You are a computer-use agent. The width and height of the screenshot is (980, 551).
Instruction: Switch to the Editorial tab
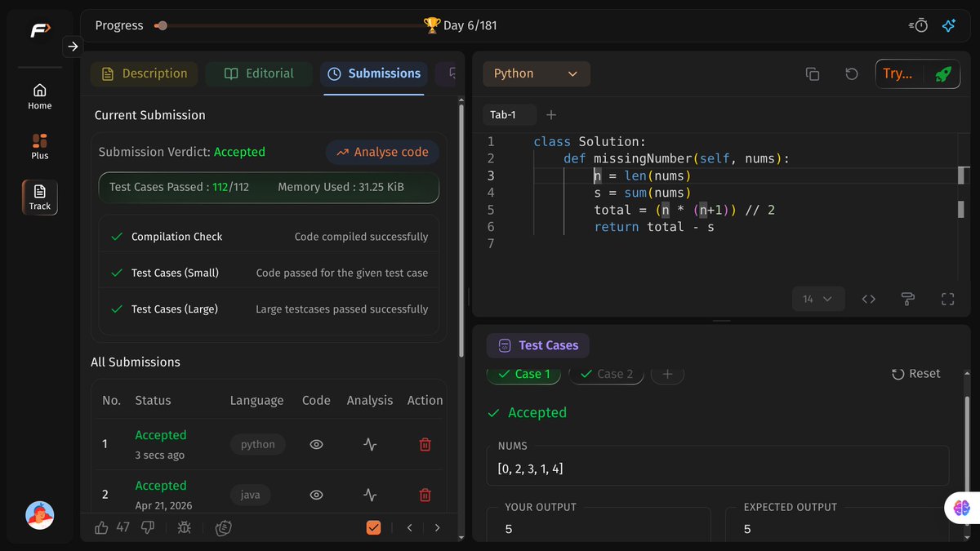tap(259, 73)
